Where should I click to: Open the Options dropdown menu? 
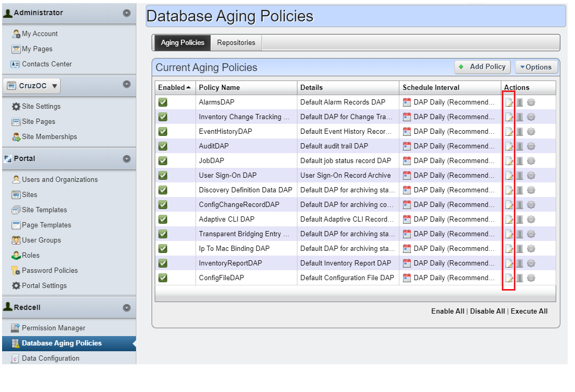point(537,67)
